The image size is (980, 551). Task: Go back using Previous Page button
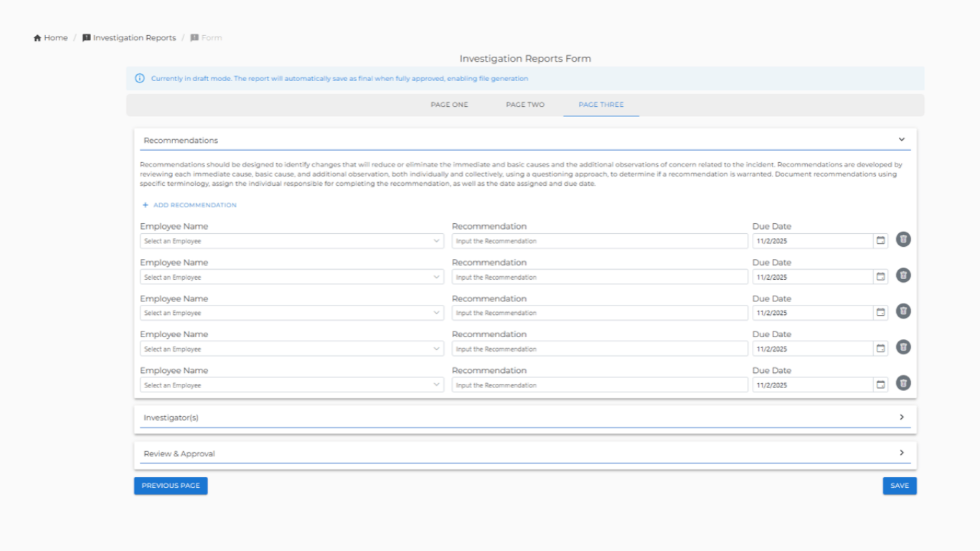pyautogui.click(x=171, y=486)
